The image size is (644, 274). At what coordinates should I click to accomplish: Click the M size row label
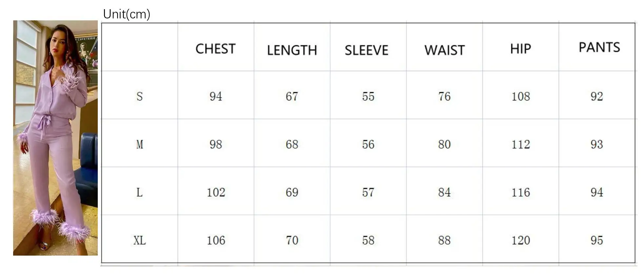tap(139, 145)
